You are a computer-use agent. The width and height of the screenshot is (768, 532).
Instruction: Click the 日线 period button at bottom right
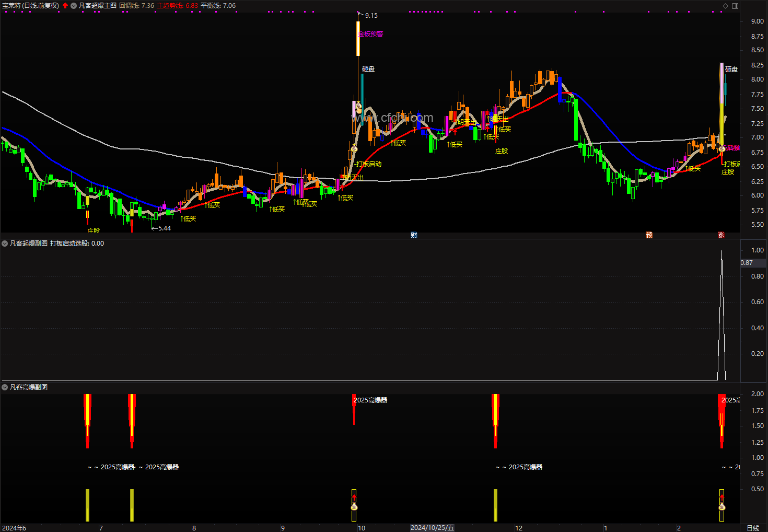point(753,528)
